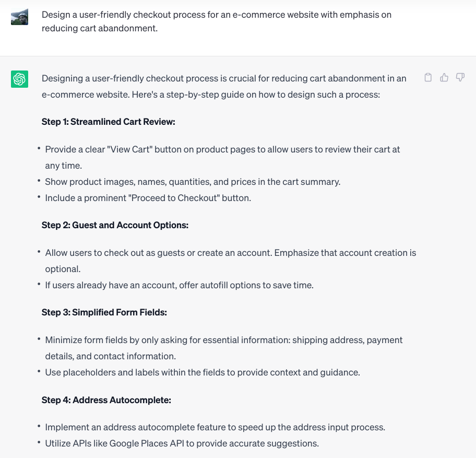Click the Google Places API bullet point
Image resolution: width=476 pixels, height=458 pixels.
coord(182,443)
